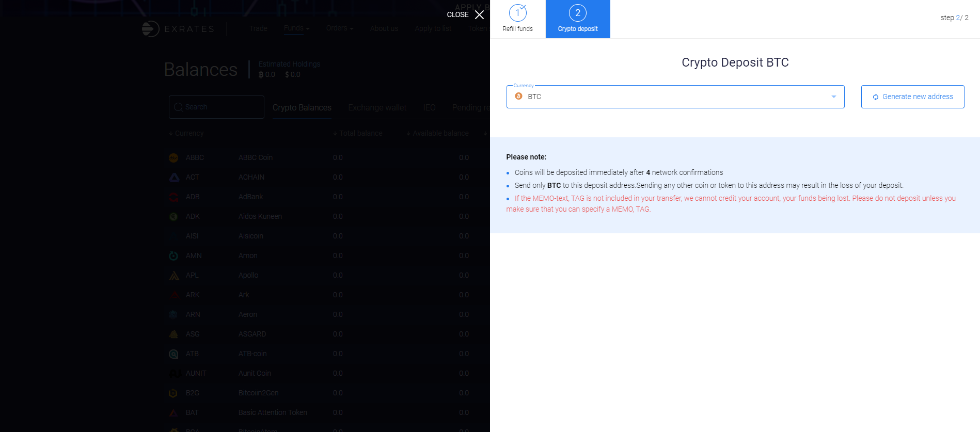The width and height of the screenshot is (980, 432).
Task: Click the ADB coin icon
Action: [174, 197]
